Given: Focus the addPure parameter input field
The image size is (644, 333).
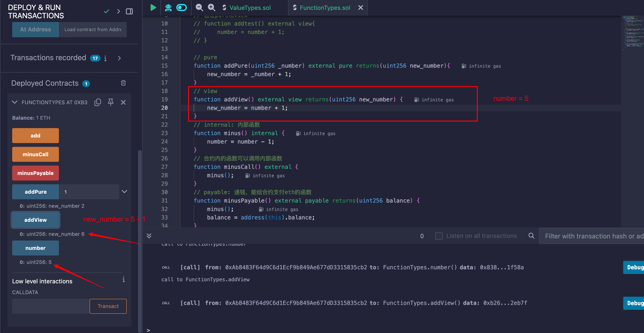Looking at the screenshot, I should pos(89,192).
